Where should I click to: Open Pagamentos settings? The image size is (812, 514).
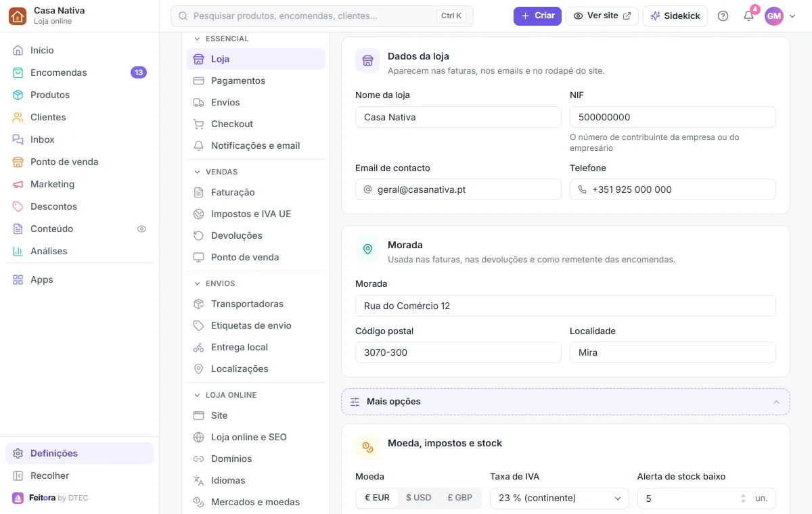tap(256, 80)
